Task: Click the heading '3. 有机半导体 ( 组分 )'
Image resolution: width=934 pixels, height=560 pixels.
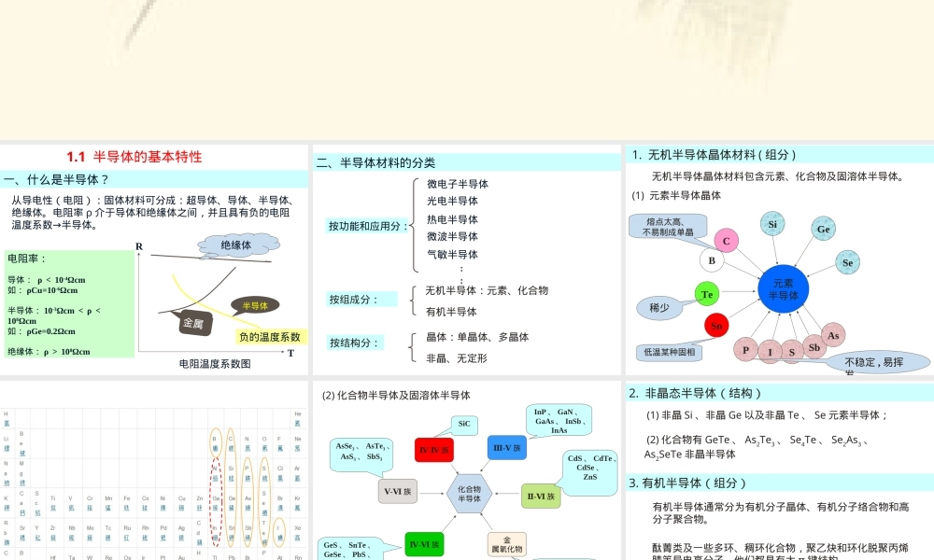Action: pyautogui.click(x=687, y=483)
